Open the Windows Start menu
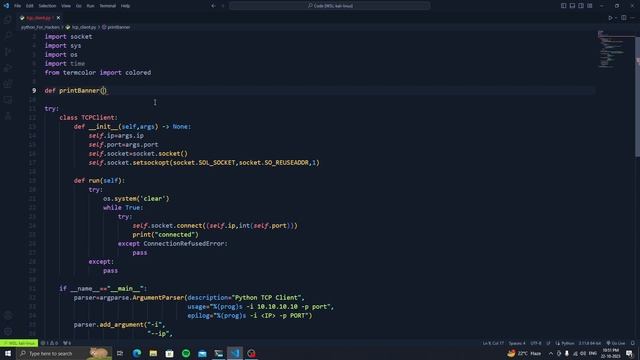The width and height of the screenshot is (640, 360). (x=8, y=353)
